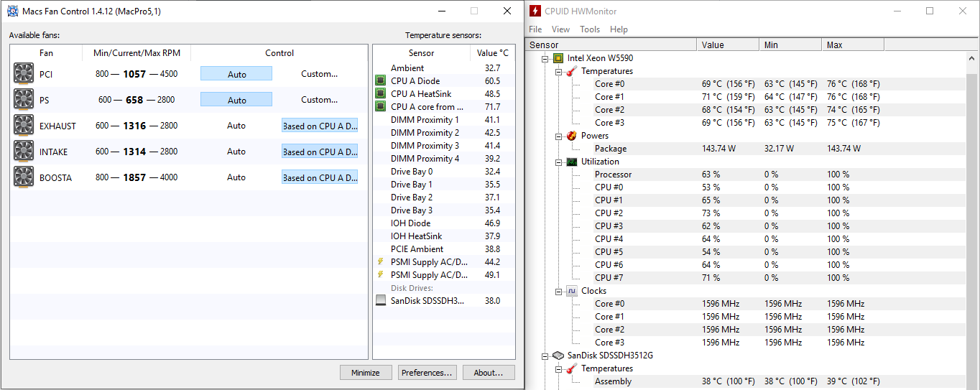The height and width of the screenshot is (390, 980).
Task: Click the lightning icon beside PSMI Supply 44.2
Action: (380, 261)
